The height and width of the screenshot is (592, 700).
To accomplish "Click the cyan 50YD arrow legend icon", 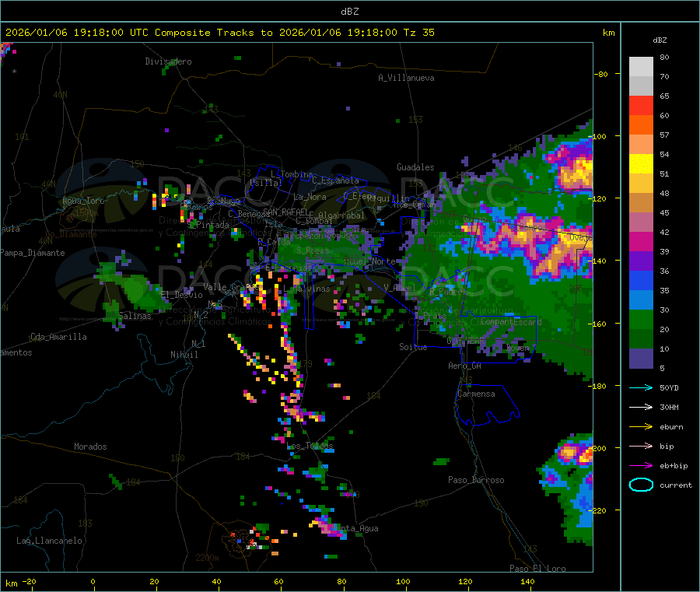I will click(641, 387).
